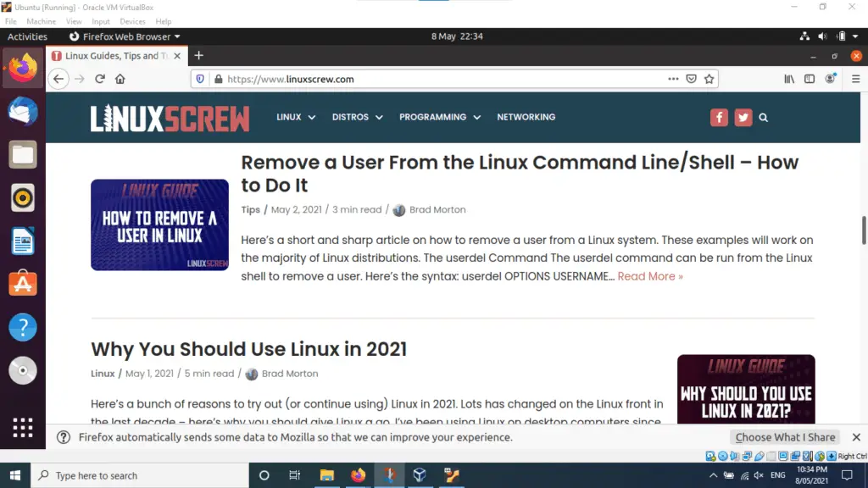Close the Linux Guides tab
This screenshot has height=488, width=868.
177,56
